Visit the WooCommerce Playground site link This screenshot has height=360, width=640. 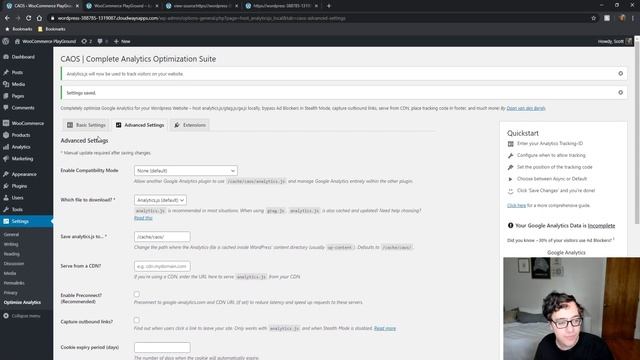pyautogui.click(x=45, y=41)
